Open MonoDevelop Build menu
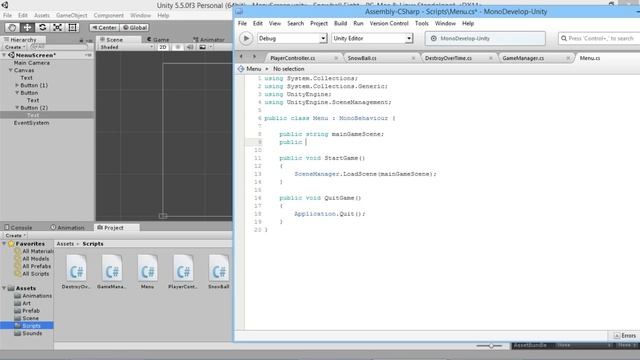640x360 pixels. [340, 23]
